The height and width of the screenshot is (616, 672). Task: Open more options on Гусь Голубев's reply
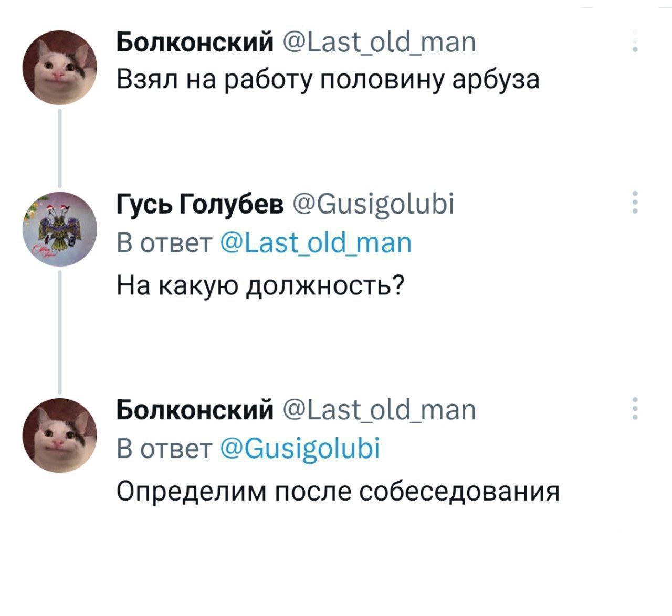pos(635,202)
